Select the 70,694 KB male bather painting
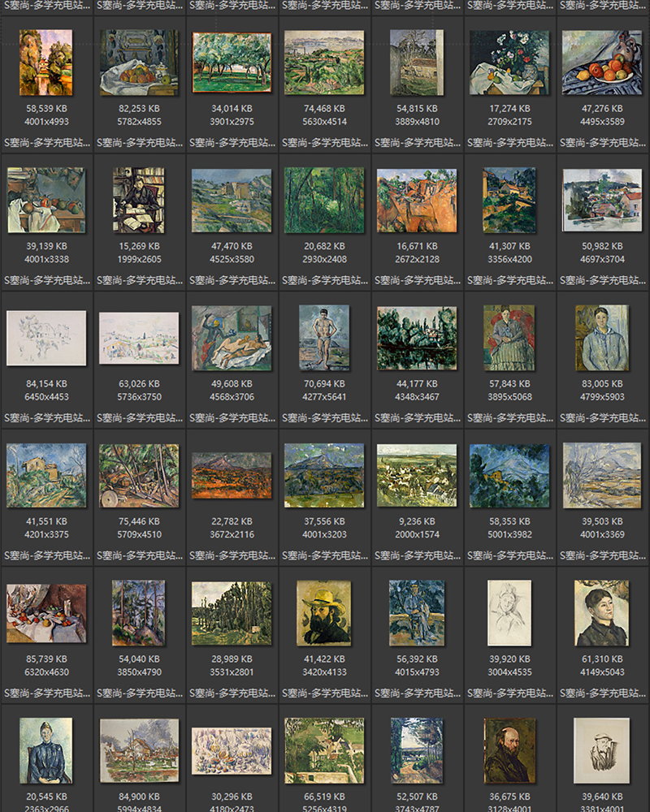Screen dimensions: 650x812 coord(324,337)
